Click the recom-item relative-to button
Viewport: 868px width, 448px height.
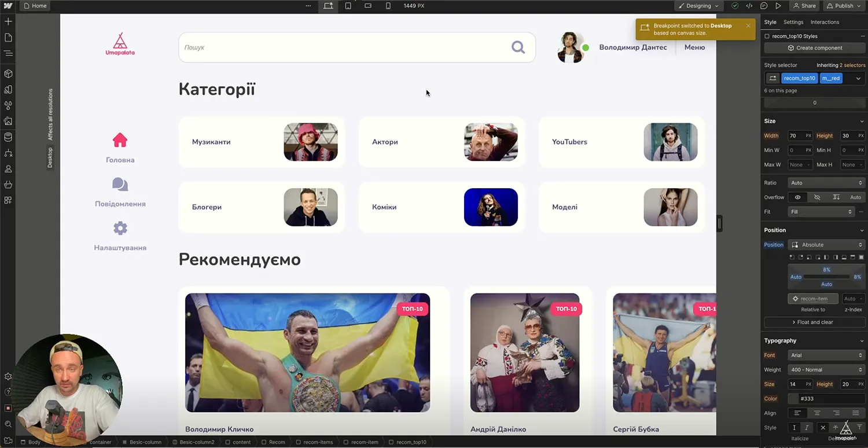pos(813,299)
